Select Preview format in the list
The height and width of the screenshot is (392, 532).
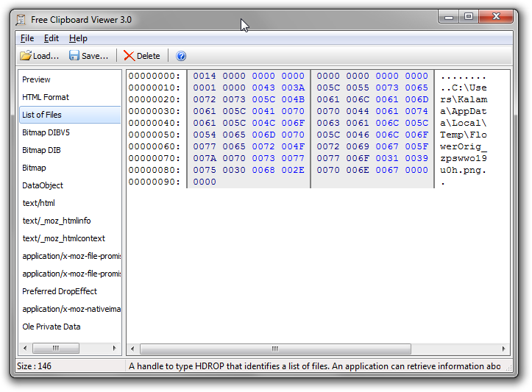click(x=37, y=79)
